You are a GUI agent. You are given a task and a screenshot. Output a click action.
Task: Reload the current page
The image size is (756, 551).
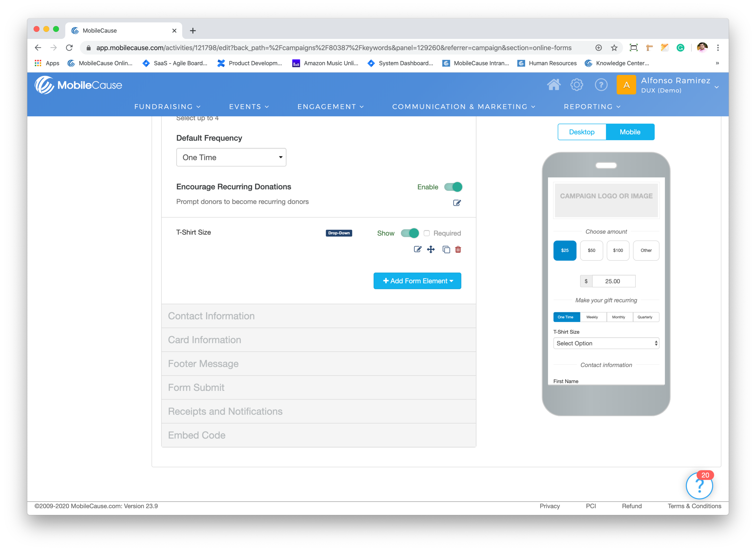pos(69,48)
